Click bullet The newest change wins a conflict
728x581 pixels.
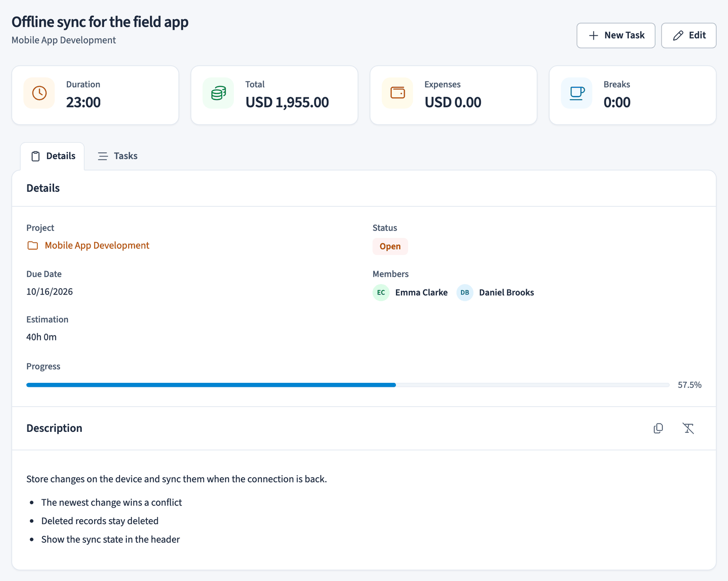[111, 502]
